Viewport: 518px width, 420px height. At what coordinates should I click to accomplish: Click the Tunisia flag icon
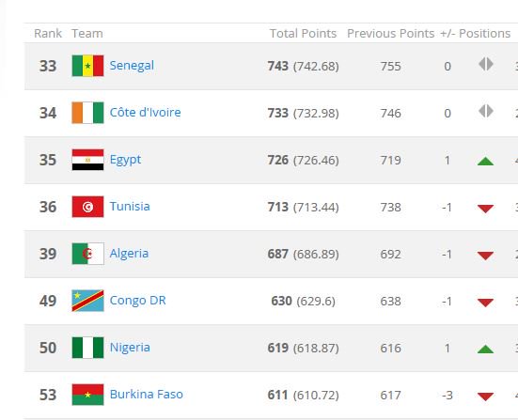coord(87,207)
